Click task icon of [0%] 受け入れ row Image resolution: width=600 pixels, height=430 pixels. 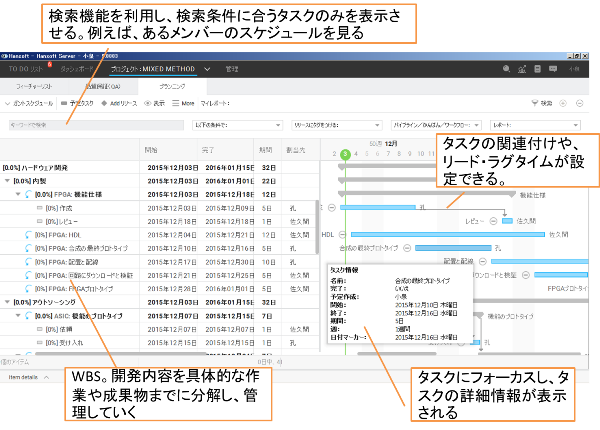pyautogui.click(x=39, y=342)
